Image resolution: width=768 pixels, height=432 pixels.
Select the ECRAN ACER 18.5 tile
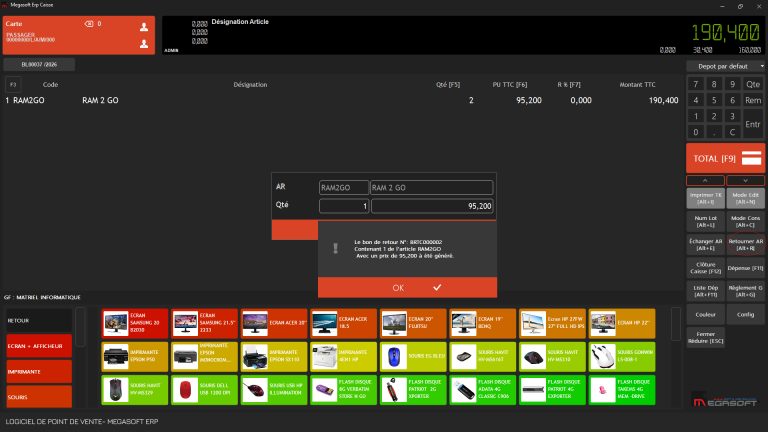click(343, 323)
